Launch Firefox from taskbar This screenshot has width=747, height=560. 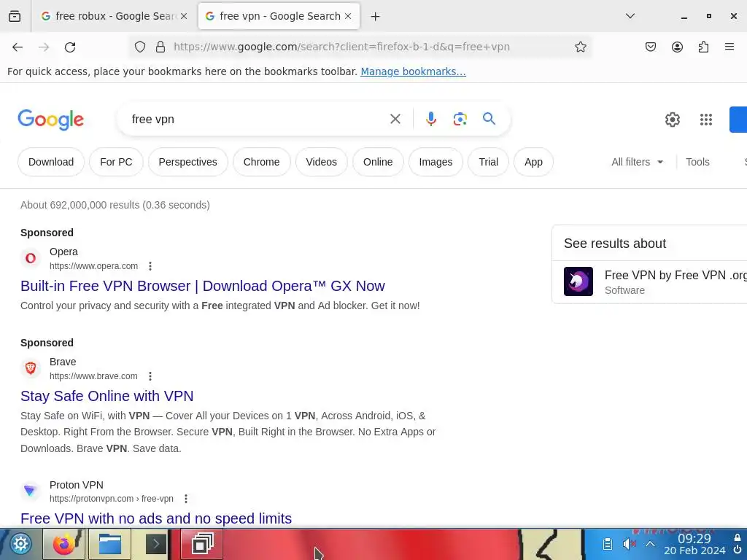coord(64,544)
